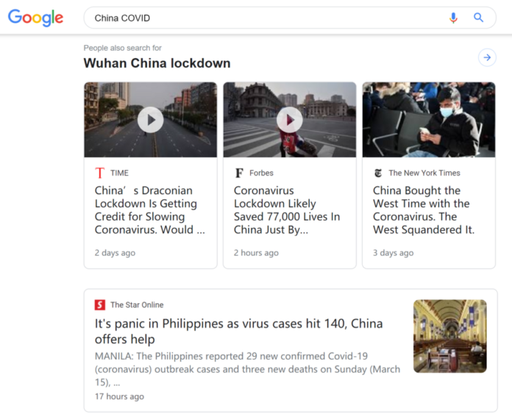
Task: Open Philippines virus cases hit 140 headline
Action: 238,331
